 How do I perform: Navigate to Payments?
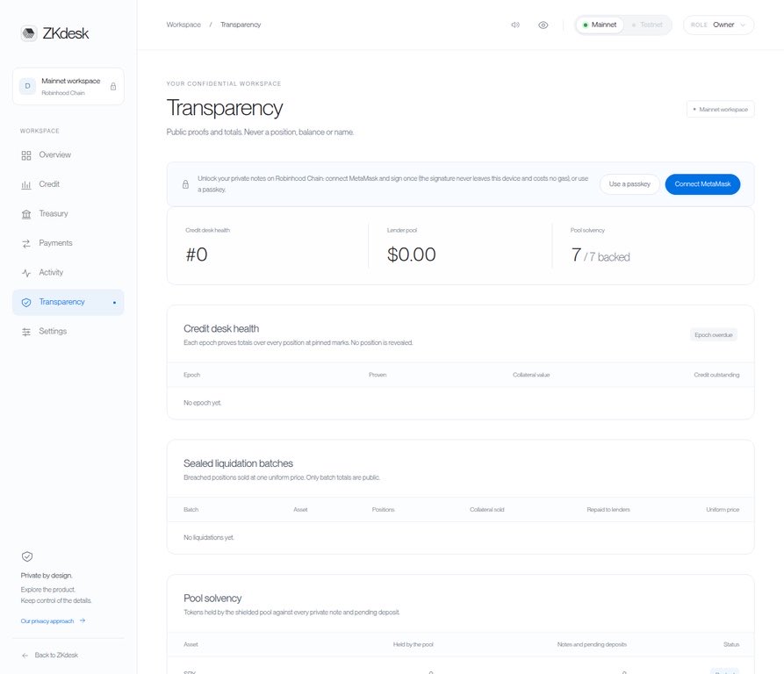click(x=68, y=243)
